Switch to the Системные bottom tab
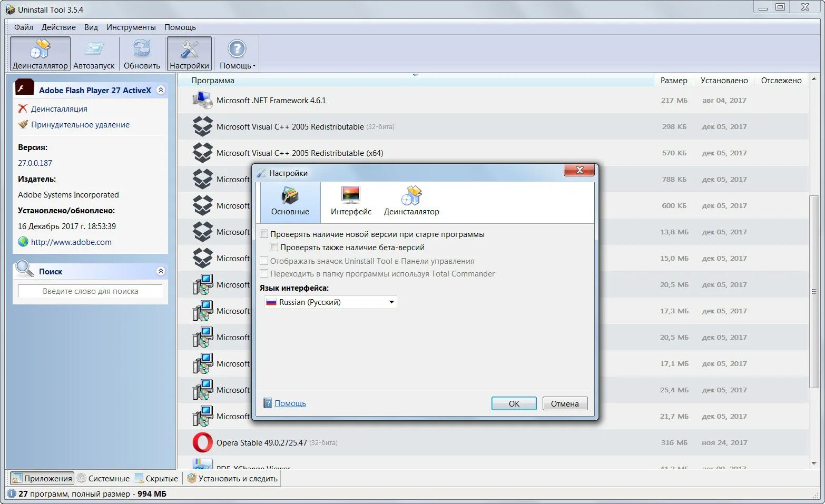This screenshot has width=825, height=504. 103,478
